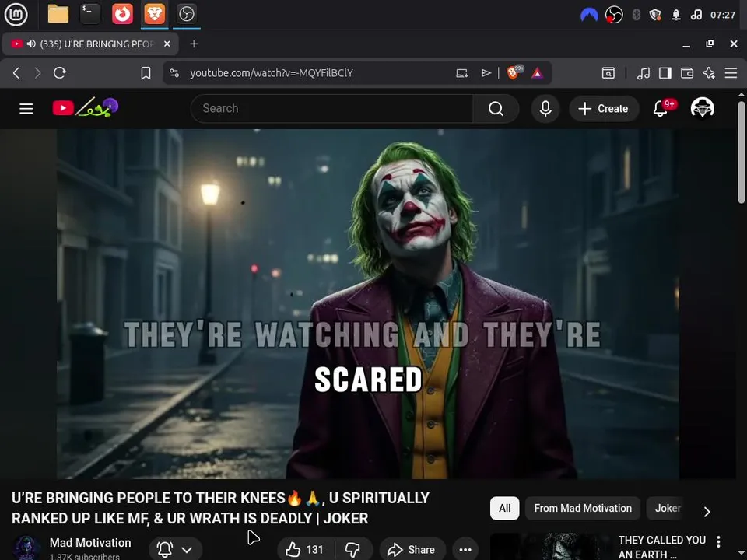Select the All filter chip

[x=504, y=508]
